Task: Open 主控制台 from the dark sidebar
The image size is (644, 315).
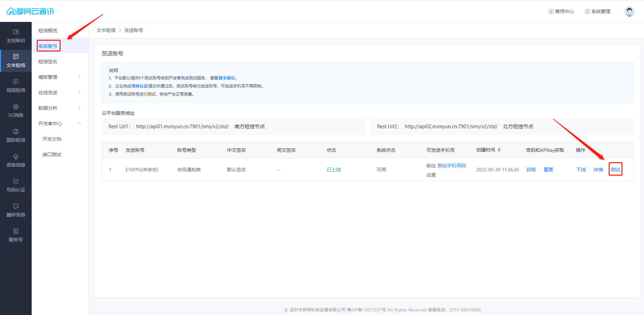Action: pos(16,36)
